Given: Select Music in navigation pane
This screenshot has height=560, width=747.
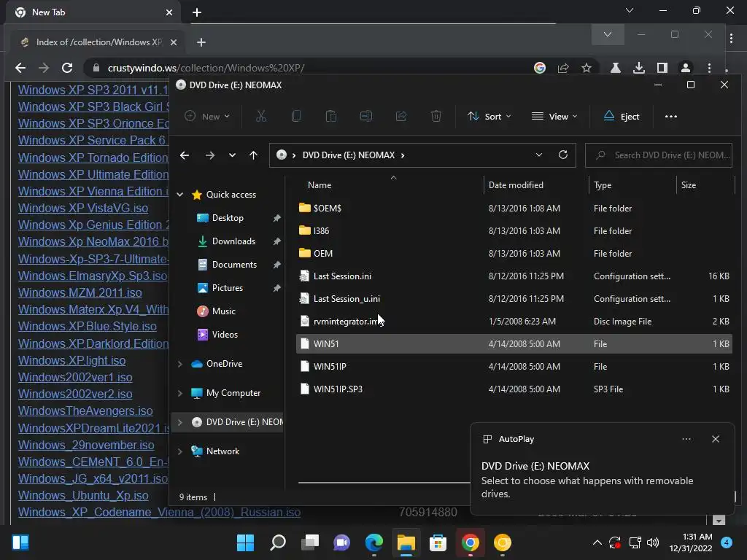Looking at the screenshot, I should coord(223,311).
